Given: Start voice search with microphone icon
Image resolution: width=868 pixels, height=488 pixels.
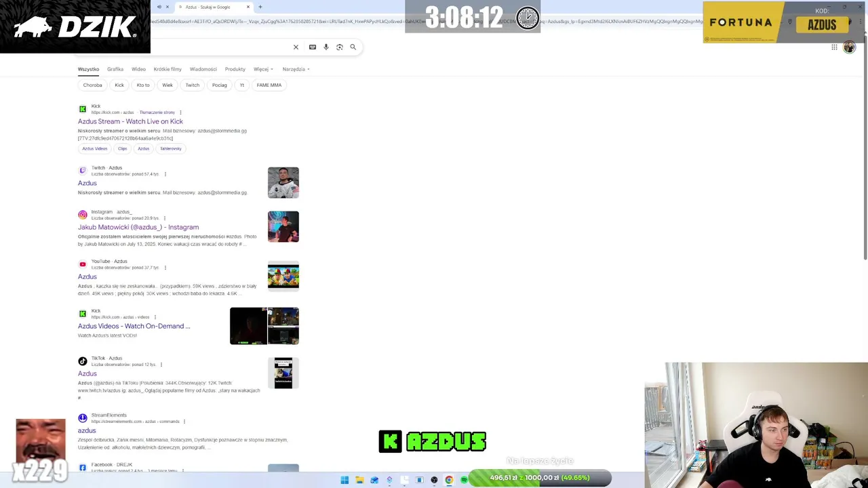Looking at the screenshot, I should click(326, 47).
